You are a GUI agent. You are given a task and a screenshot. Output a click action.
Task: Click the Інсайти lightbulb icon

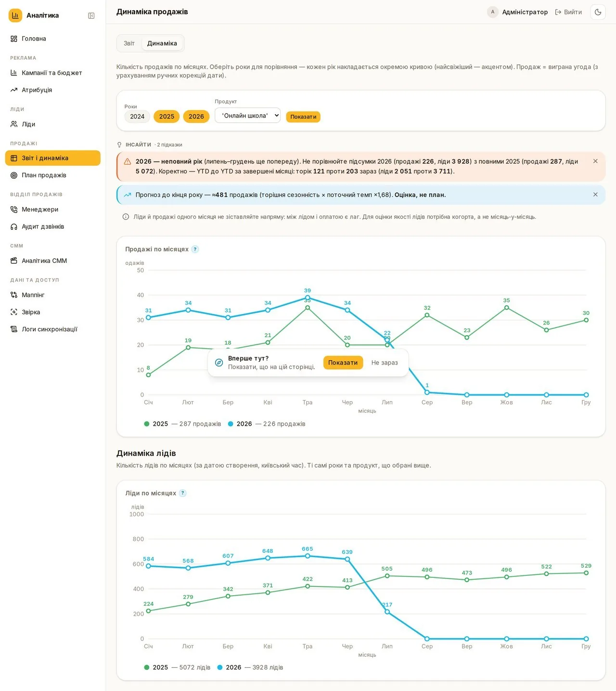point(120,145)
